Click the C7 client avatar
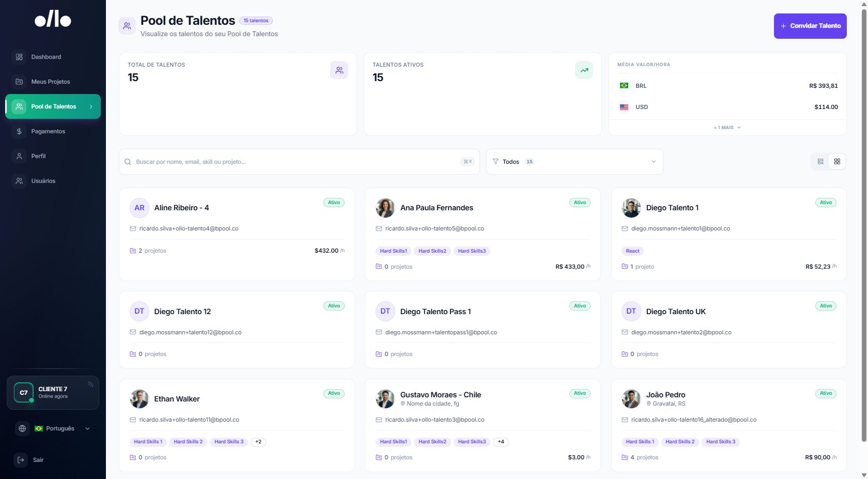 pos(24,393)
